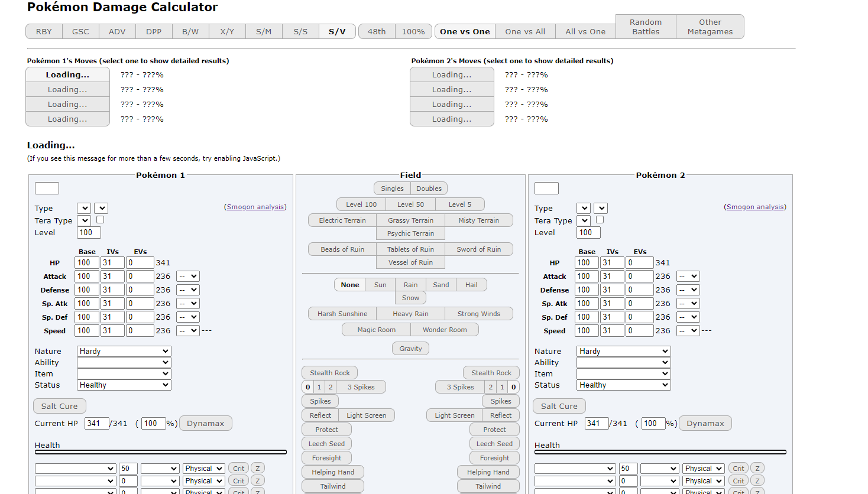868x494 pixels.
Task: Toggle right side Light Screen
Action: click(454, 415)
